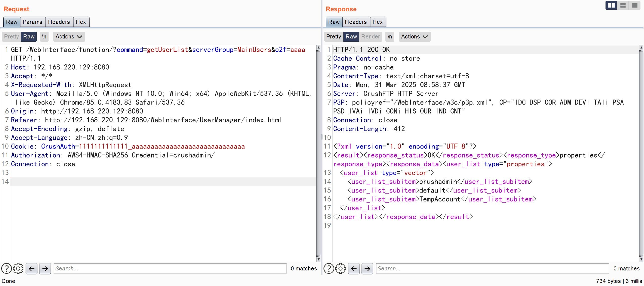The width and height of the screenshot is (644, 286).
Task: Switch to top/bottom stacked layout icon
Action: click(x=623, y=5)
